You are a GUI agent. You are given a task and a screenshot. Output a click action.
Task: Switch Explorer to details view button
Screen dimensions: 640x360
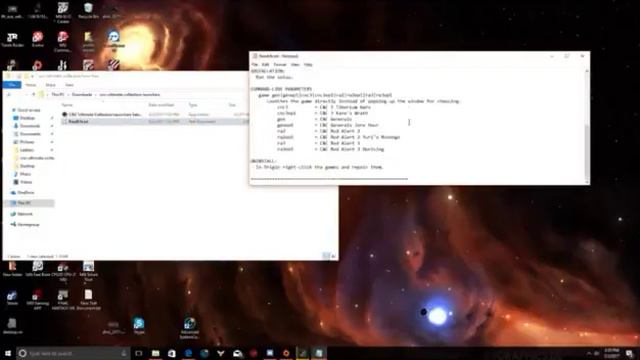tap(326, 256)
